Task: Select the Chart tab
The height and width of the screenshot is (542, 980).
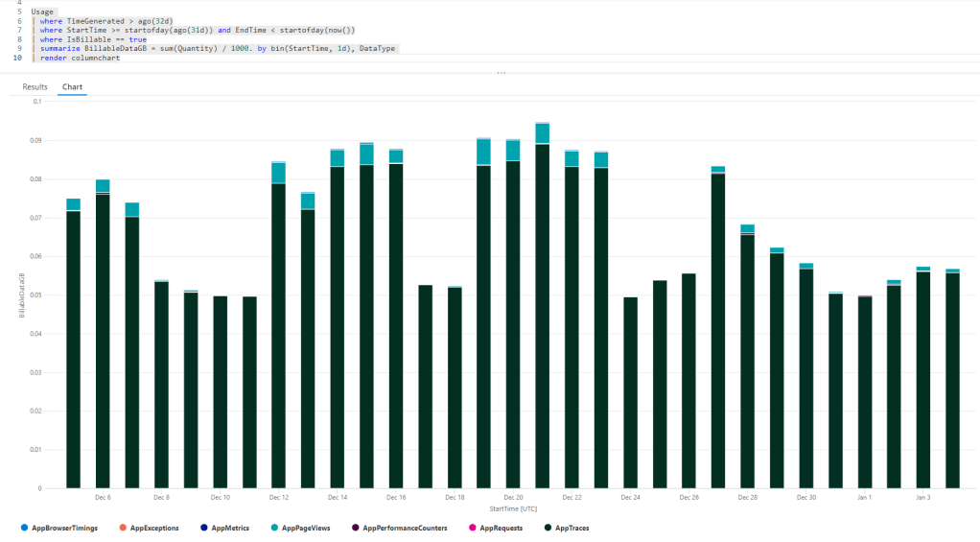Action: click(72, 86)
